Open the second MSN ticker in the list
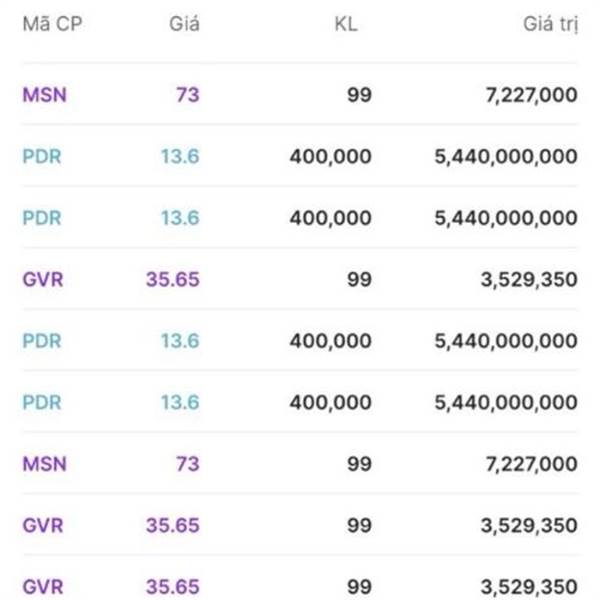Image resolution: width=600 pixels, height=600 pixels. coord(45,464)
